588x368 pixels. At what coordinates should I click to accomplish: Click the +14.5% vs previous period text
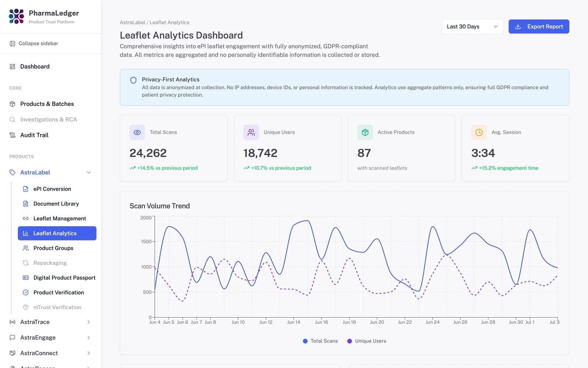tap(167, 168)
